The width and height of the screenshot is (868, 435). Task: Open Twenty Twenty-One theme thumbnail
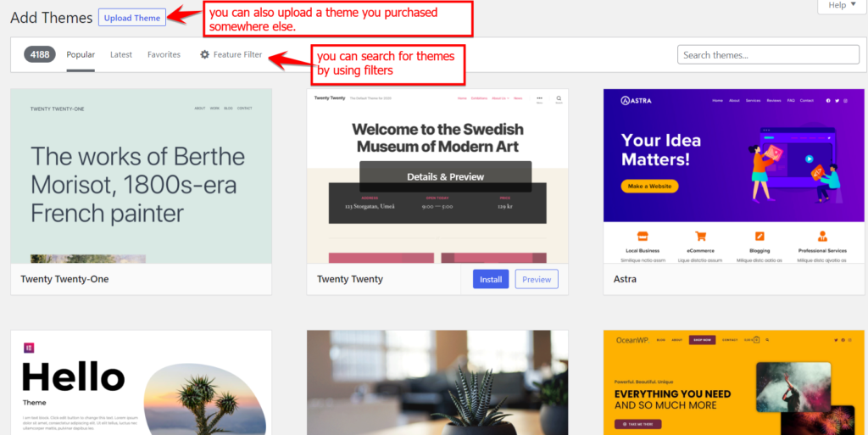(x=142, y=176)
